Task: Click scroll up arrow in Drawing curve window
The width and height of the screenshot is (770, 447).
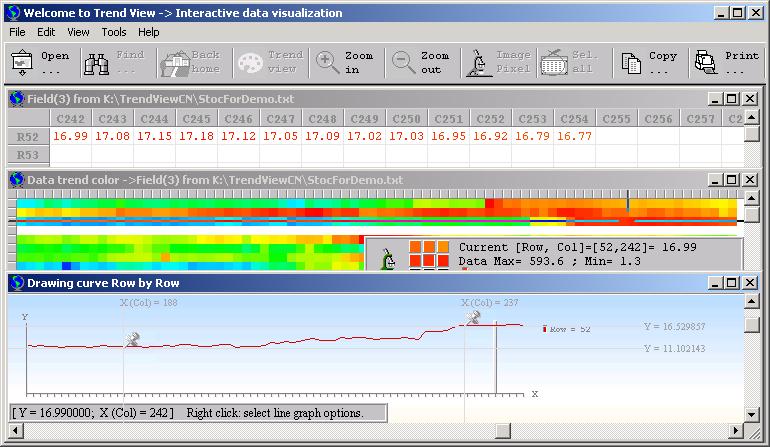Action: [x=752, y=301]
